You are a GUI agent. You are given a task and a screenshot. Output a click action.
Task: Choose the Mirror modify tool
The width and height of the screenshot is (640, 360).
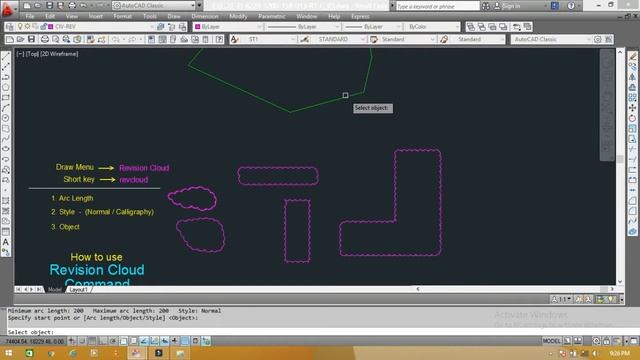pos(632,77)
